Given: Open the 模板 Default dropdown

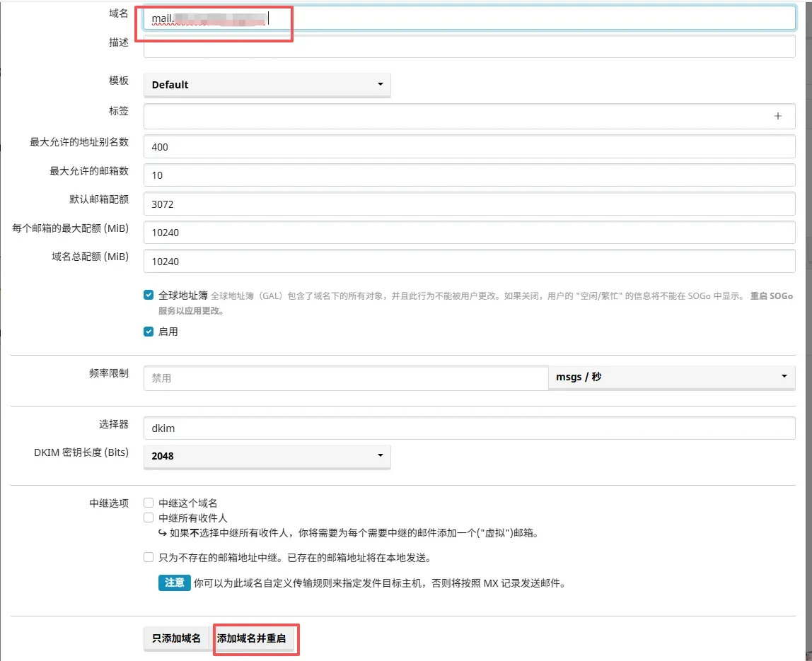Looking at the screenshot, I should pyautogui.click(x=267, y=85).
